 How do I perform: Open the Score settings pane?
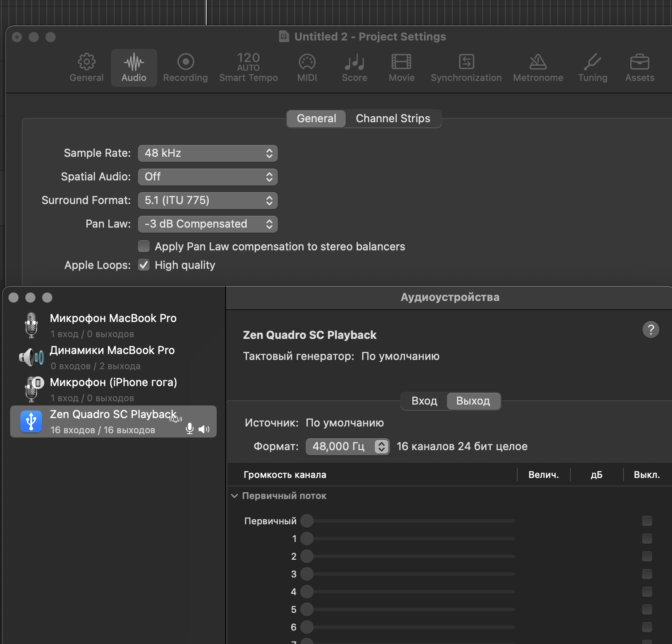tap(354, 68)
